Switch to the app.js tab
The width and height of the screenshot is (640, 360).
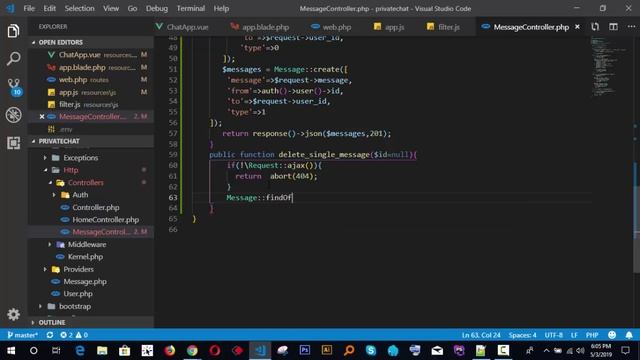[x=389, y=27]
